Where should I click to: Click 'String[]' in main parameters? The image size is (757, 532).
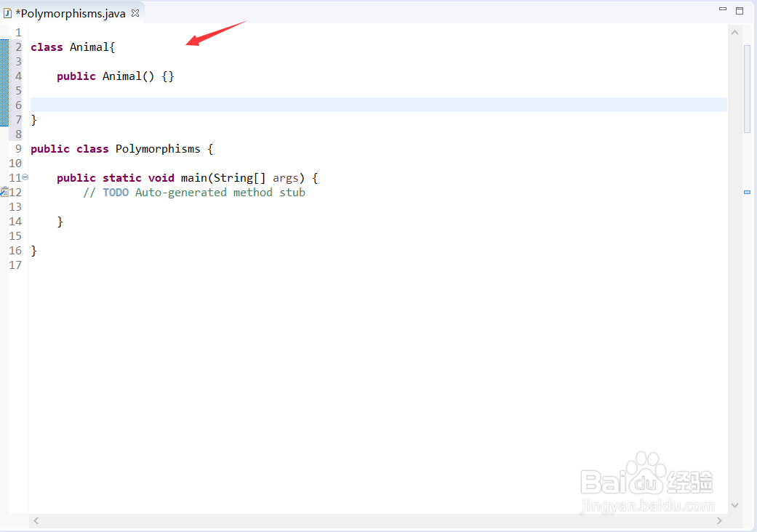tap(240, 178)
